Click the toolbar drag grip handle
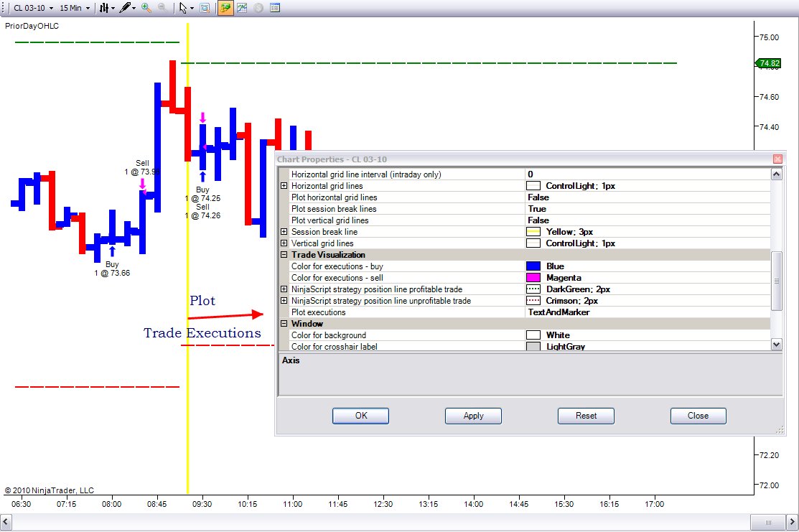Viewport: 799px width, 532px height. click(x=5, y=8)
